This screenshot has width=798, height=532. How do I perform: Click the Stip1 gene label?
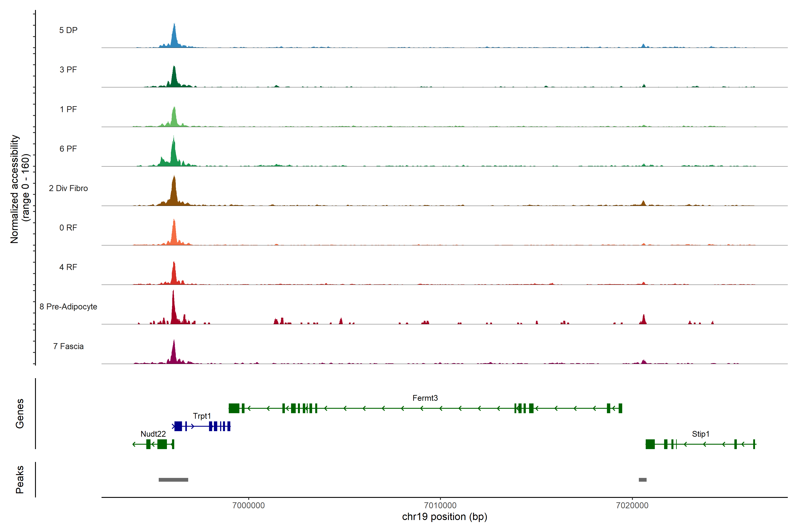(x=700, y=434)
